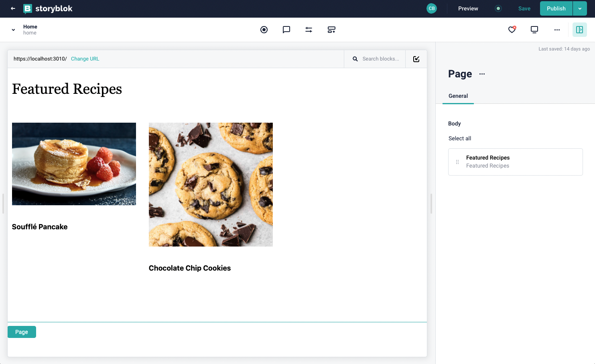Click the Change URL link
Image resolution: width=595 pixels, height=364 pixels.
[85, 59]
